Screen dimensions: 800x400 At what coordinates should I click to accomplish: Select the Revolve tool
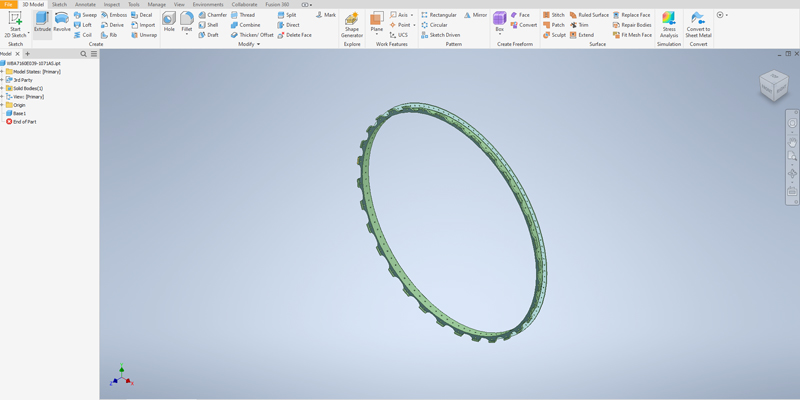coord(62,24)
